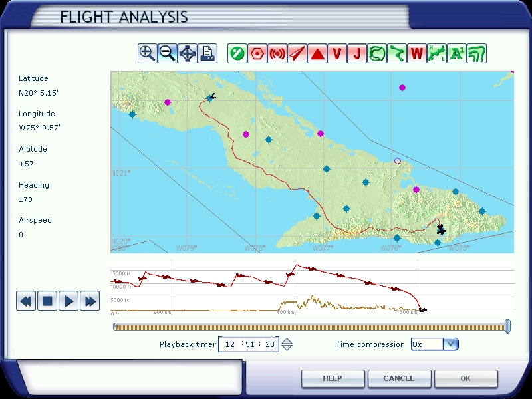
Task: Click OK to close Flight Analysis
Action: coord(466,378)
